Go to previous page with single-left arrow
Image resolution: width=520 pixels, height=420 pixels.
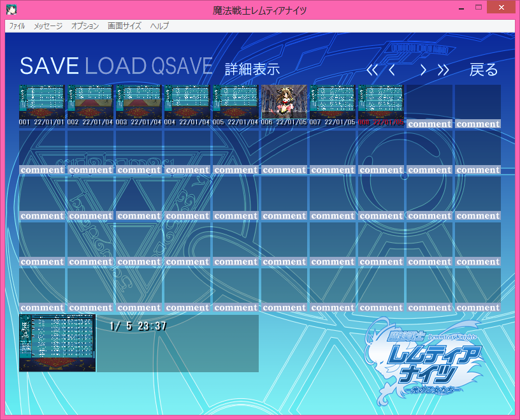[392, 70]
